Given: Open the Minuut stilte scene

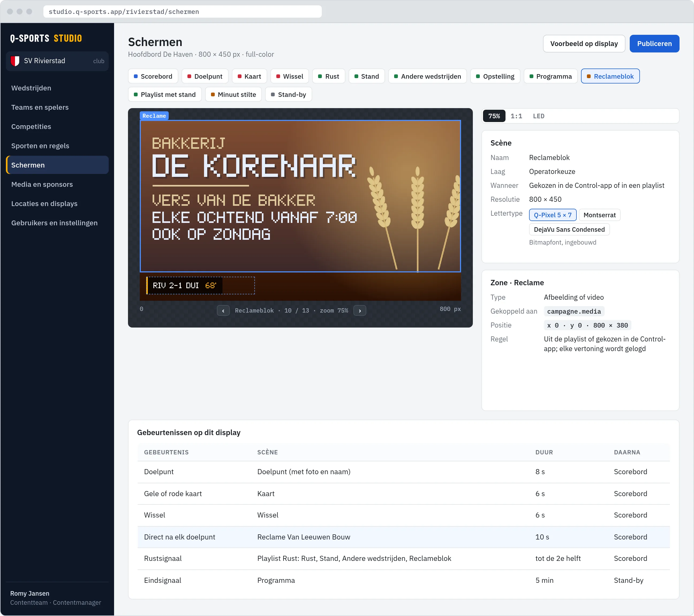Looking at the screenshot, I should click(x=233, y=95).
